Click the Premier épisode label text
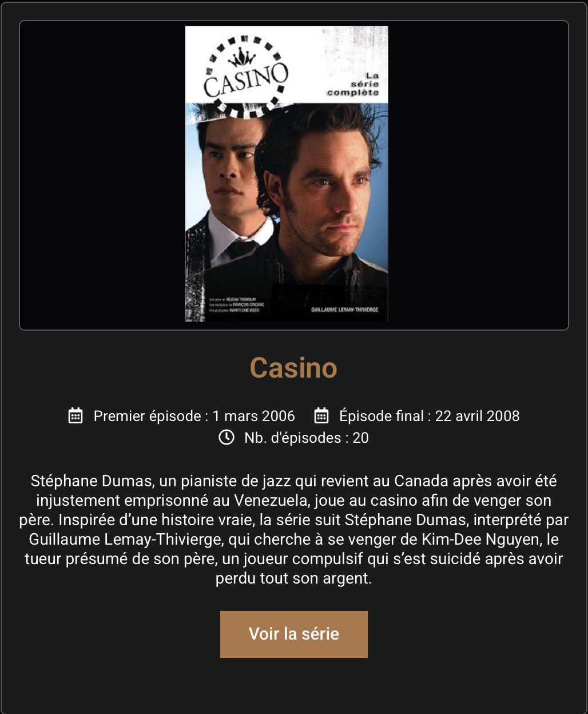This screenshot has width=588, height=714. (148, 416)
